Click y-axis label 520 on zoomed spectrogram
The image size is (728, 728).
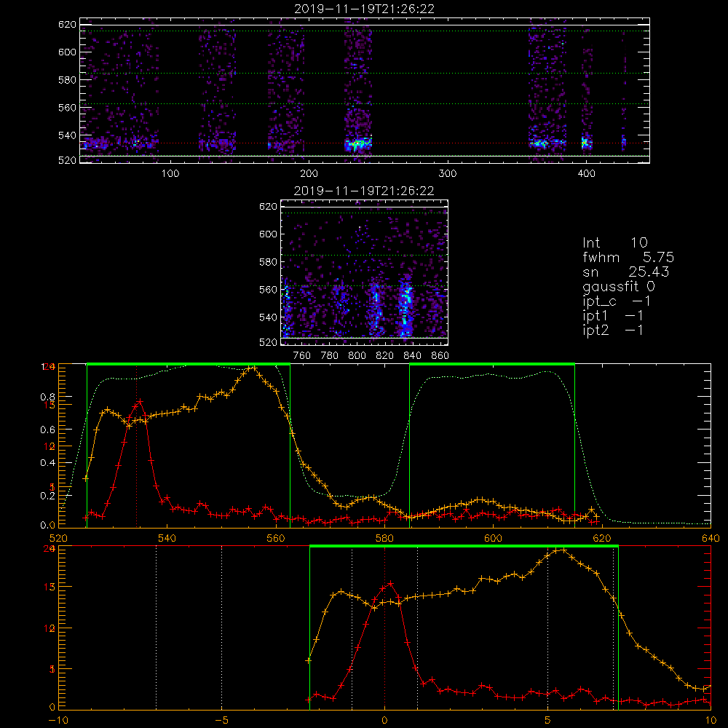click(269, 342)
